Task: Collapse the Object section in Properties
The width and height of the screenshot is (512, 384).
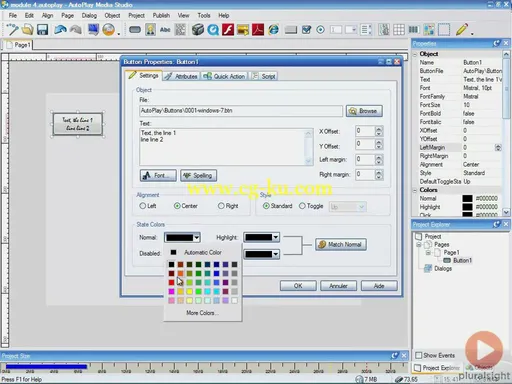Action: [415, 54]
